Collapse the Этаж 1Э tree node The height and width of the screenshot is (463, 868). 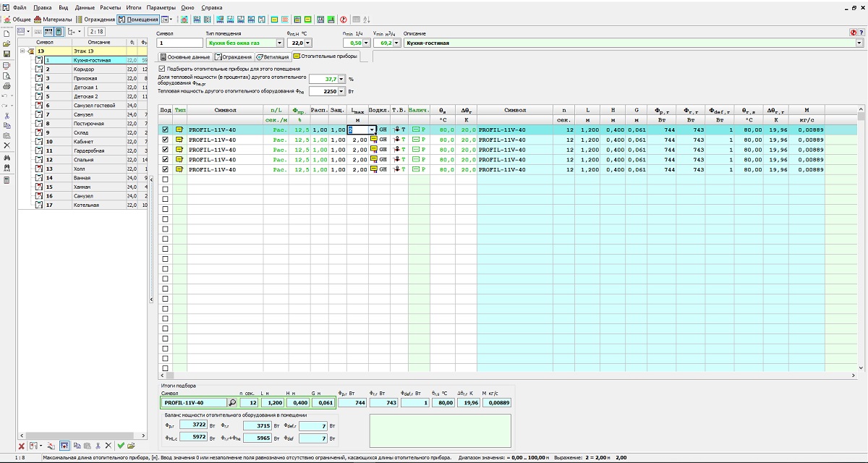23,51
